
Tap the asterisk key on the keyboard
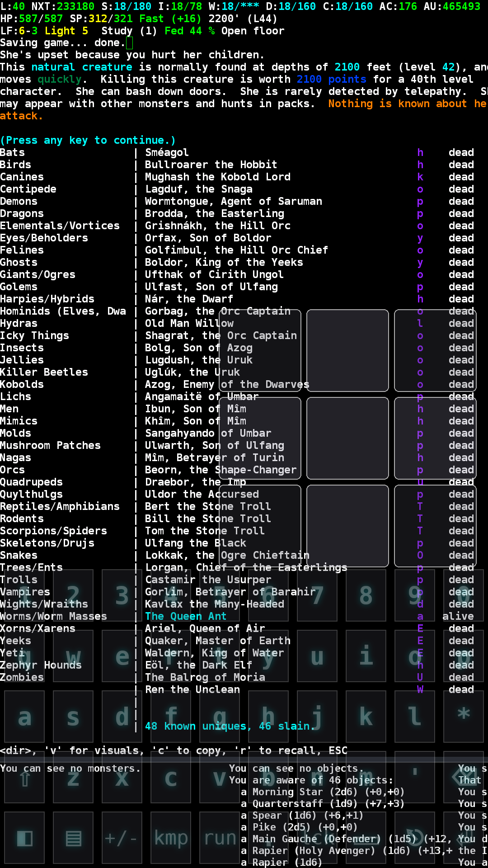coord(464,716)
